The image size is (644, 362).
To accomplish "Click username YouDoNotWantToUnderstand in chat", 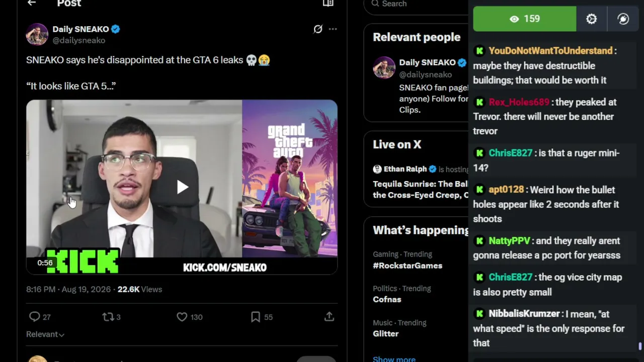I will [550, 51].
